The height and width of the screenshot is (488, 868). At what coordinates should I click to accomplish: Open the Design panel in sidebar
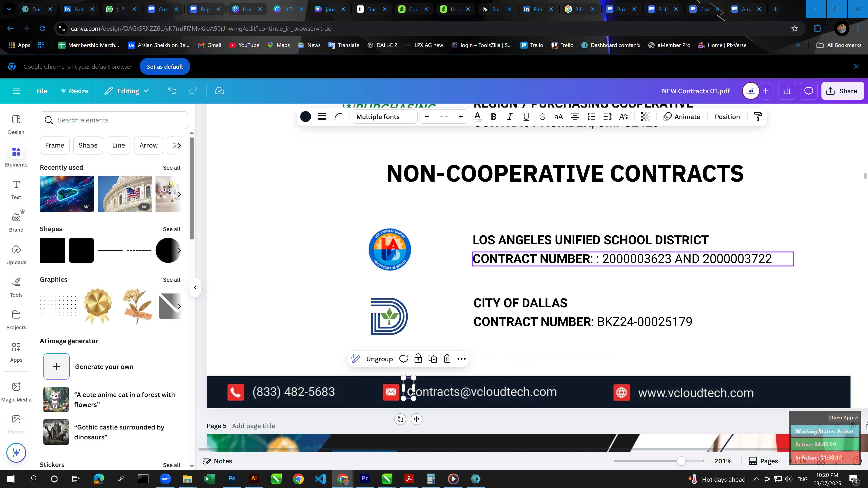(16, 125)
